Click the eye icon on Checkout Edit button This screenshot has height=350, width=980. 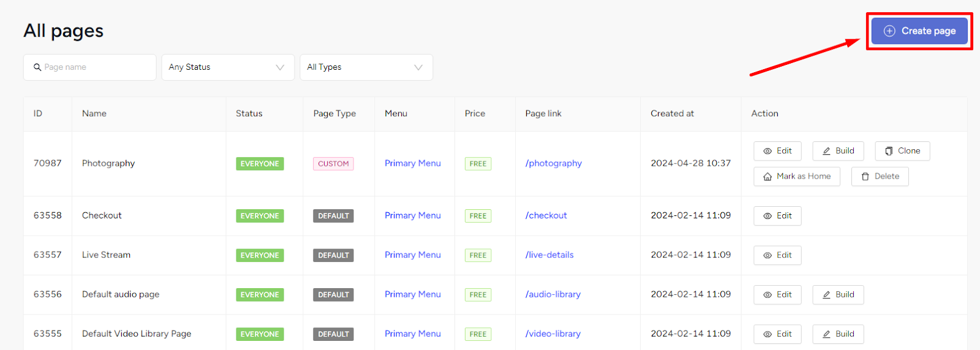tap(767, 216)
